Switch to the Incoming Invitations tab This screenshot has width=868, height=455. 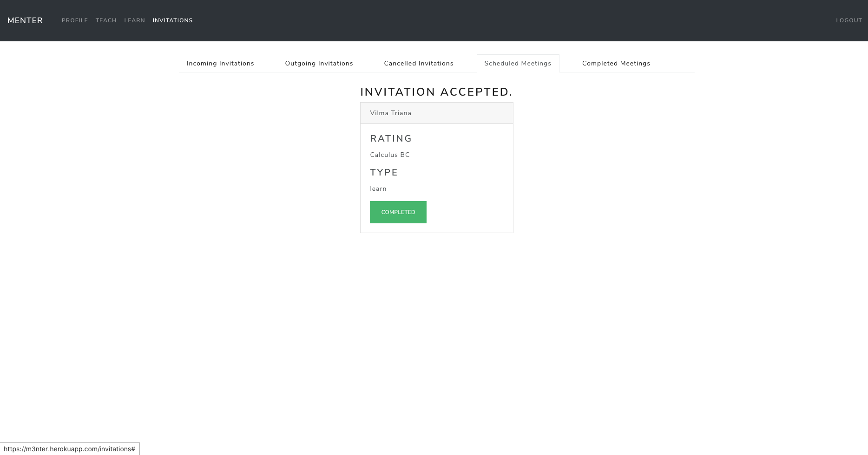pos(220,63)
